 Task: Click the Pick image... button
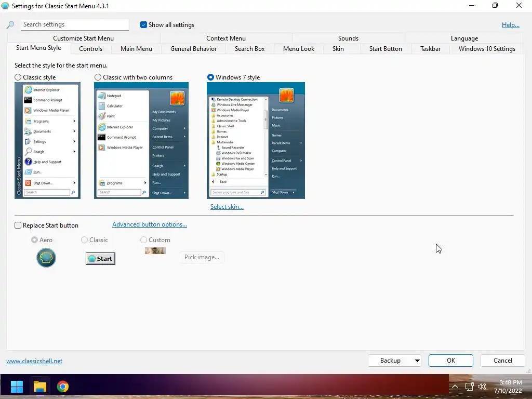tap(202, 257)
